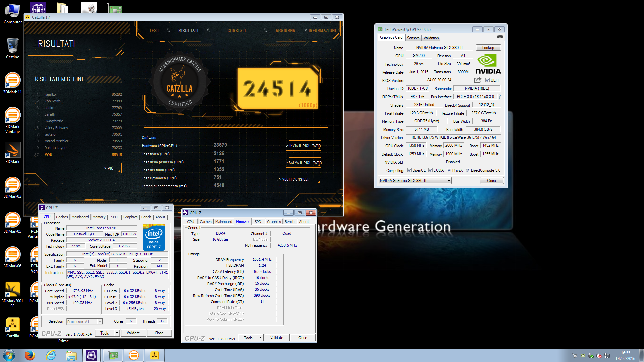Open Firefox from the taskbar
Image resolution: width=644 pixels, height=362 pixels.
point(30,355)
